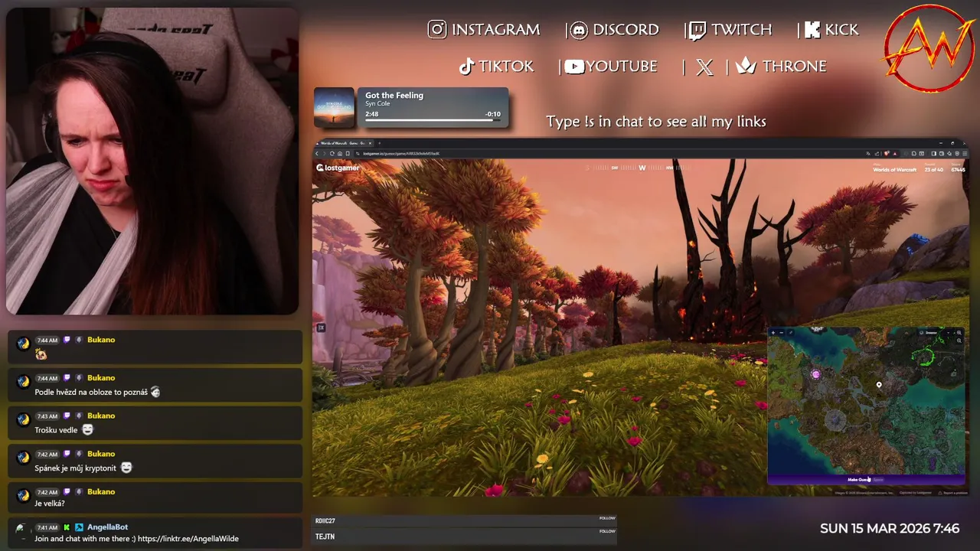Click the TEJTN follower name
Image resolution: width=980 pixels, height=551 pixels.
(325, 537)
